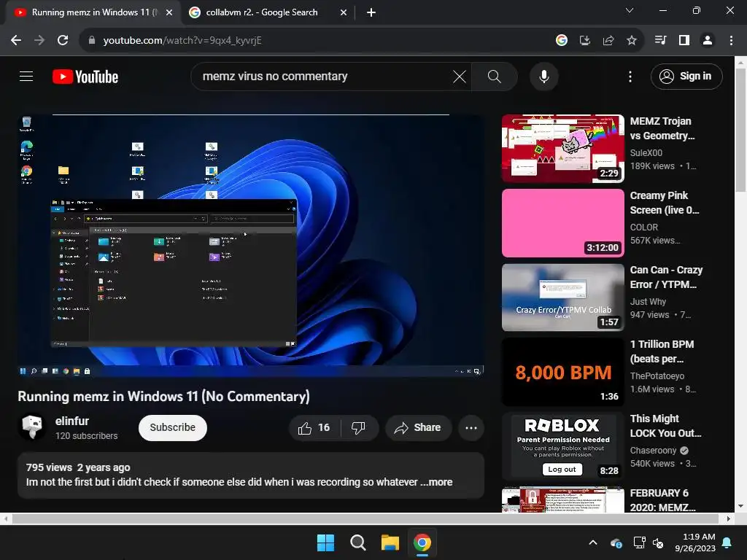Open the Chrome three-dot menu

pyautogui.click(x=731, y=40)
